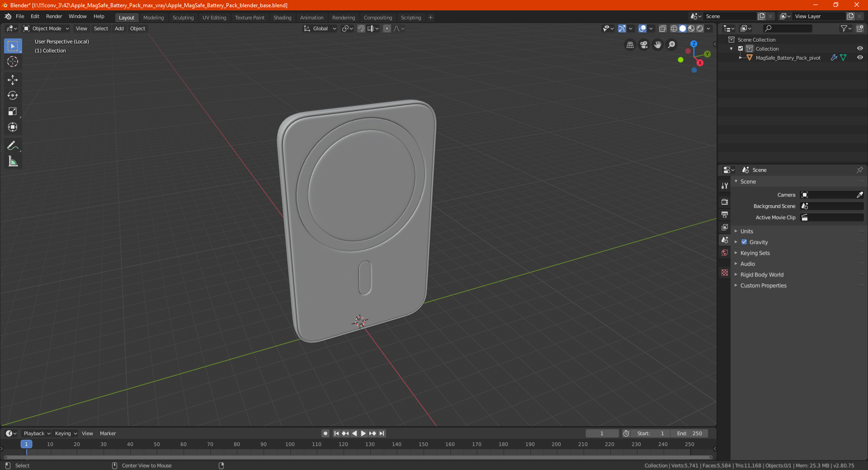Select the Annotate pencil tool
The height and width of the screenshot is (470, 868).
13,146
